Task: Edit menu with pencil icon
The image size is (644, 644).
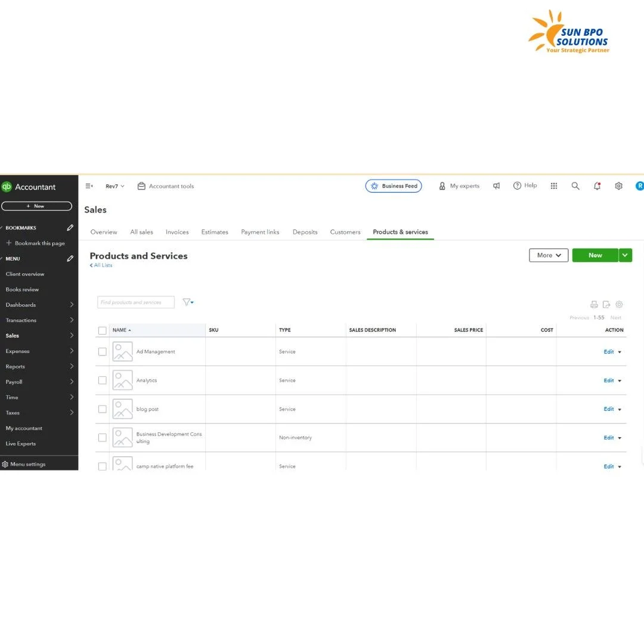Action: (70, 259)
